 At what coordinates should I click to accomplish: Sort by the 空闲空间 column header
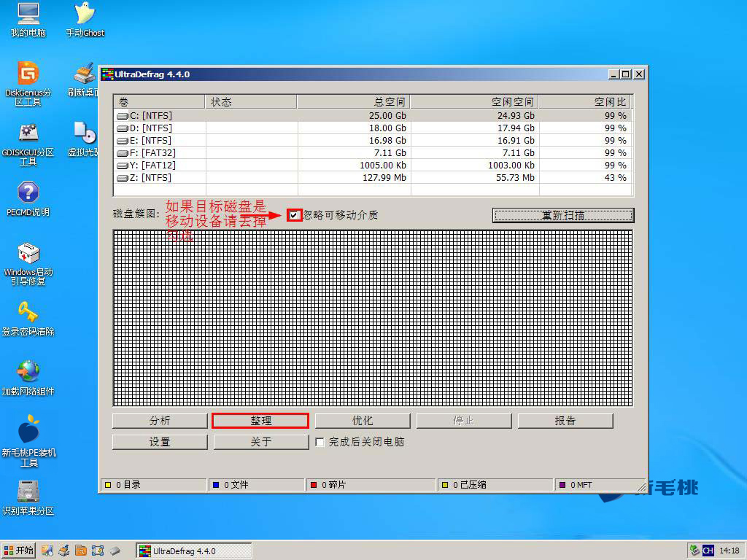474,102
